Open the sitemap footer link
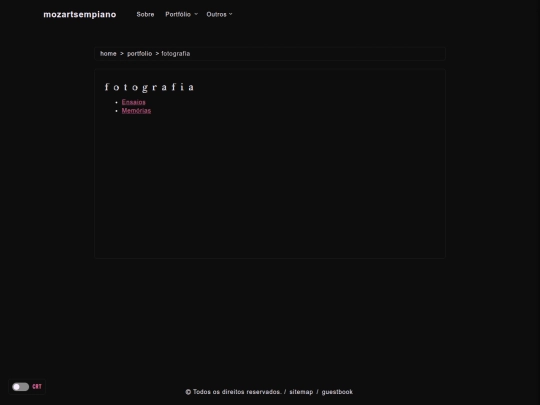Viewport: 540px width, 405px height. click(301, 392)
